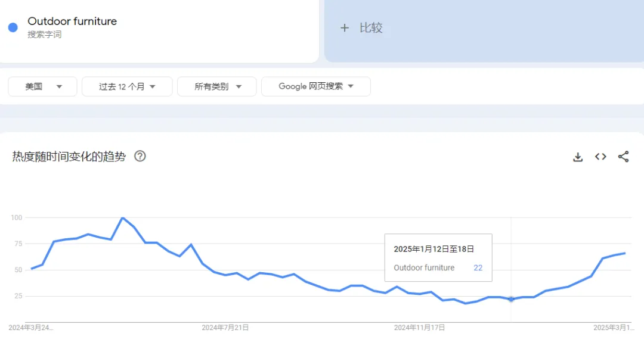The width and height of the screenshot is (644, 355).
Task: Click the plus icon next to 比较
Action: pos(345,28)
